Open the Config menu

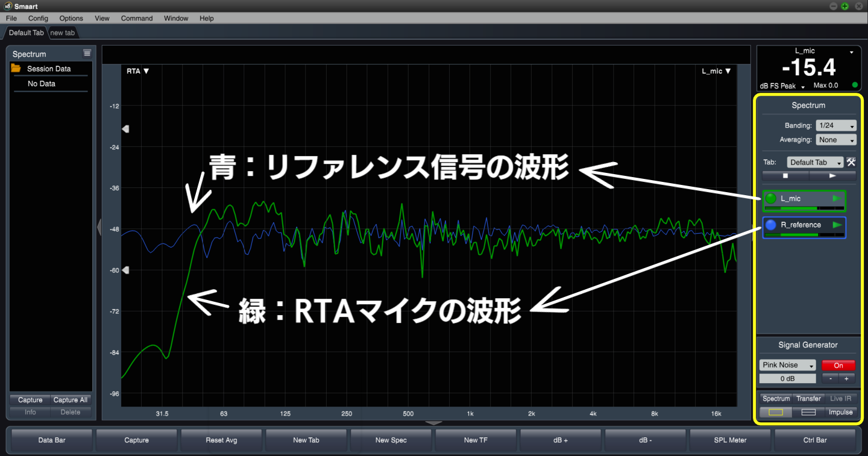coord(38,18)
